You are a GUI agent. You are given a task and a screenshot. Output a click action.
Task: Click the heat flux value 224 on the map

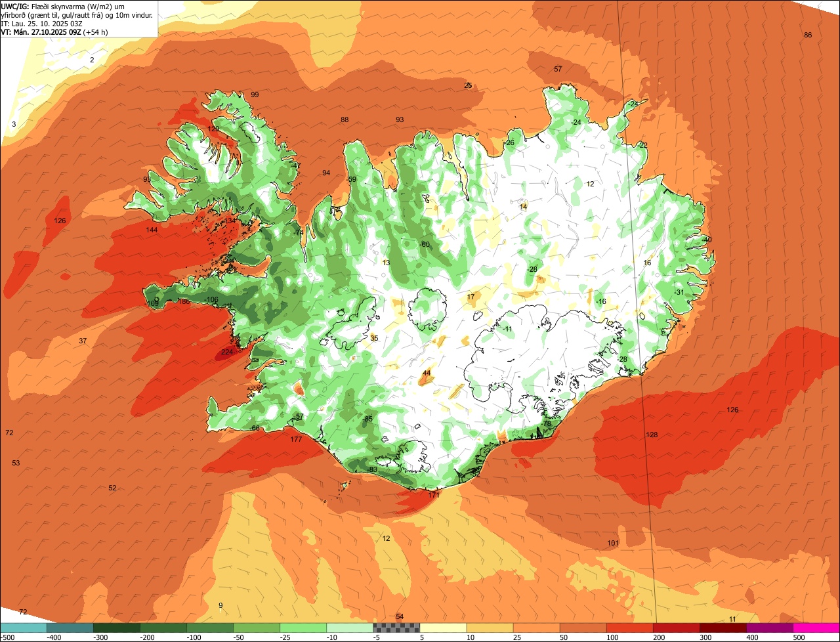227,353
